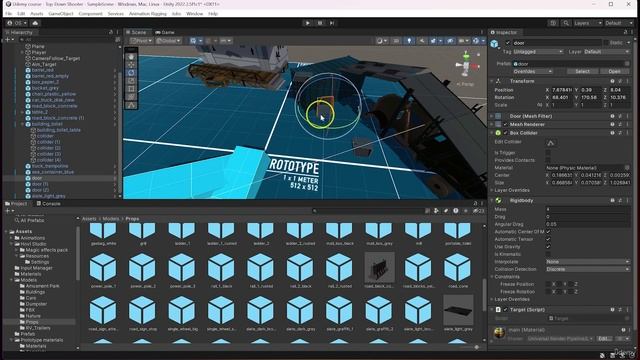Open the Animation Rigging menu
The width and height of the screenshot is (640, 360).
click(x=148, y=13)
